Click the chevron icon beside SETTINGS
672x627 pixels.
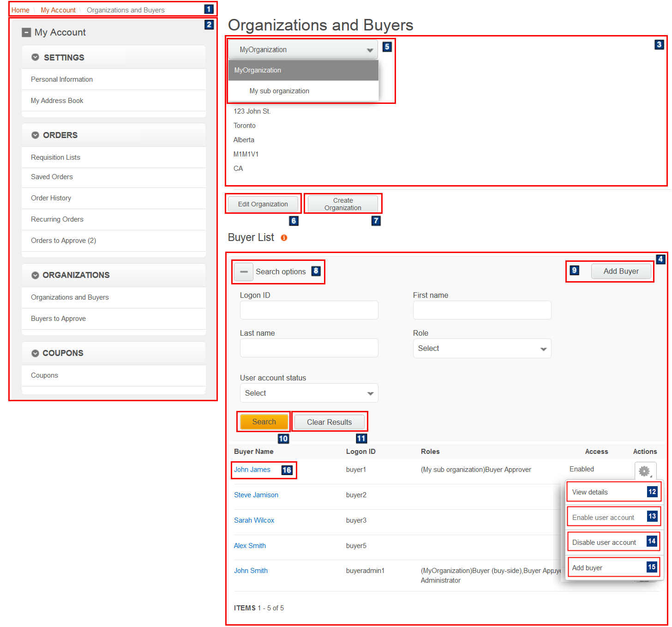pyautogui.click(x=36, y=57)
